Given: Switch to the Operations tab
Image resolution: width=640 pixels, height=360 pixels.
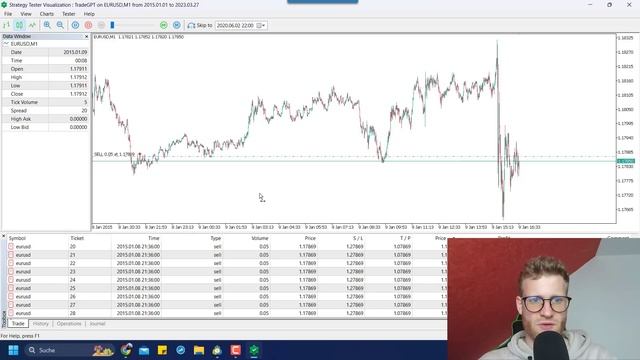Looking at the screenshot, I should (x=69, y=324).
